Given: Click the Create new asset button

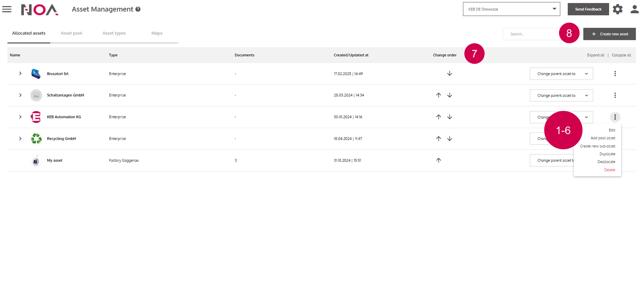Looking at the screenshot, I should pos(609,34).
